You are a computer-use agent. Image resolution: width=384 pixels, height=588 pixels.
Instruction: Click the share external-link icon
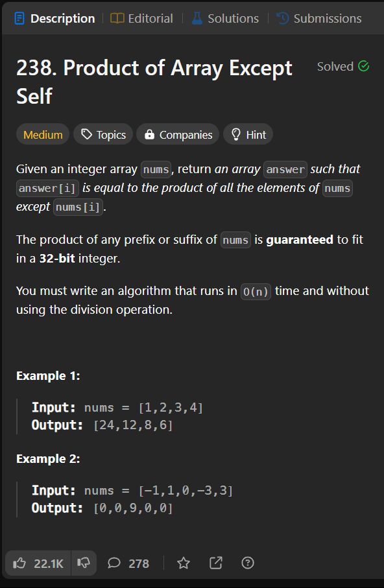[216, 563]
